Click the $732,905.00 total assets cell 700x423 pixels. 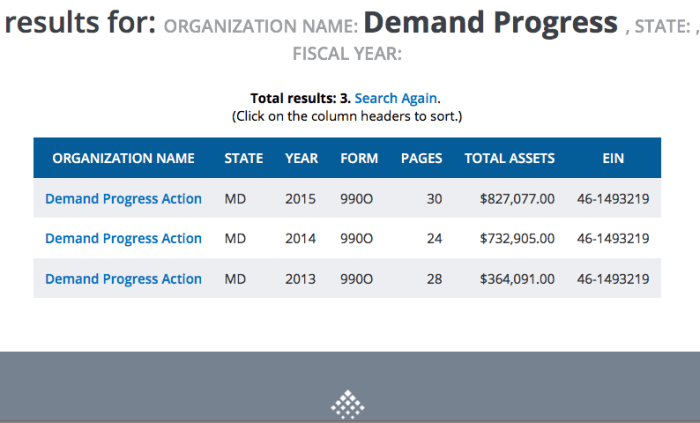[517, 239]
